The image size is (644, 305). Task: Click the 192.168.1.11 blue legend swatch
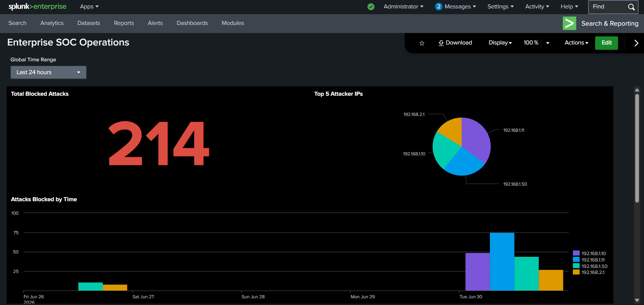tap(576, 260)
